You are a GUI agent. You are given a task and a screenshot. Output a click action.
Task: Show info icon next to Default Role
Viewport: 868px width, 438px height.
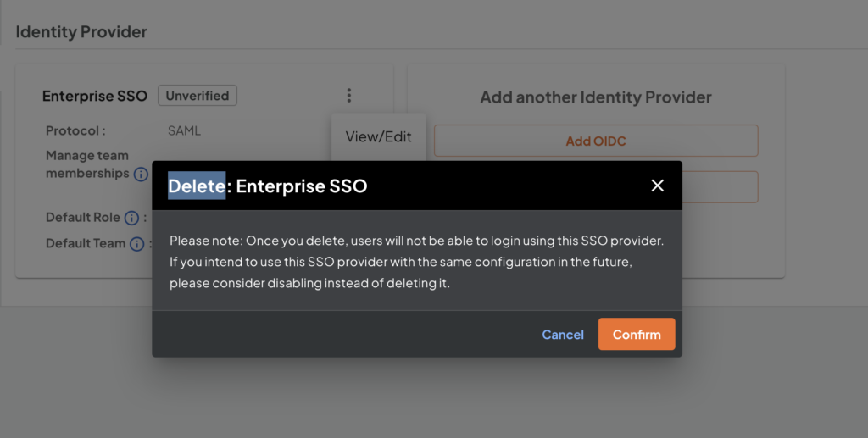pyautogui.click(x=131, y=218)
